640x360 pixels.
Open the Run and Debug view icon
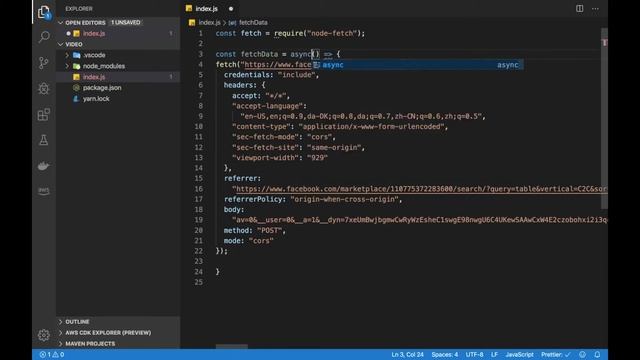point(44,89)
